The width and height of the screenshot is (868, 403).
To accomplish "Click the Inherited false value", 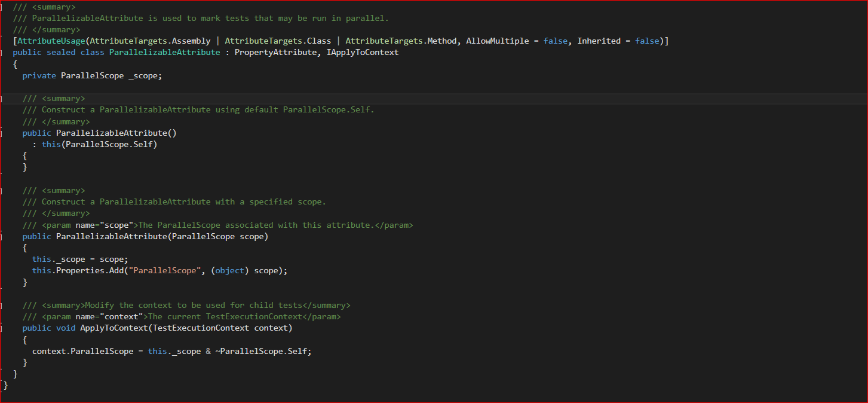I will pos(646,41).
